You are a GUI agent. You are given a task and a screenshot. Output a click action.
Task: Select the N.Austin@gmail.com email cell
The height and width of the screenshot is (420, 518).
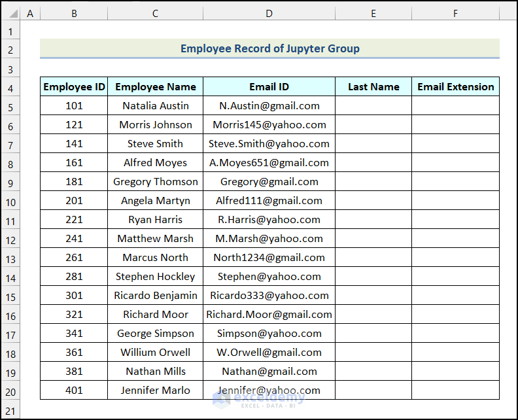pos(269,106)
